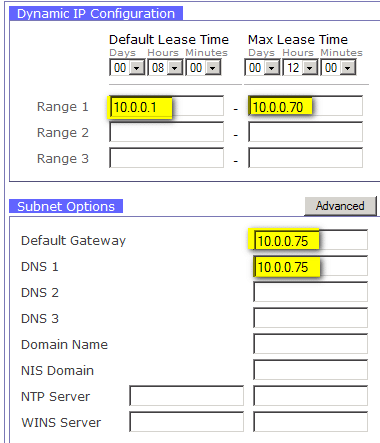Click the NIS Domain label
The height and width of the screenshot is (443, 380).
[57, 371]
